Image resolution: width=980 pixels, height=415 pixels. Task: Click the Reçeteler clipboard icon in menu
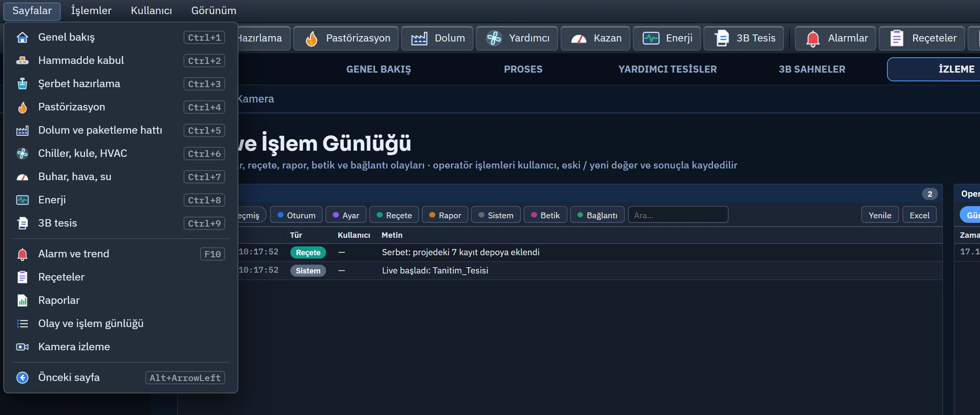[22, 277]
